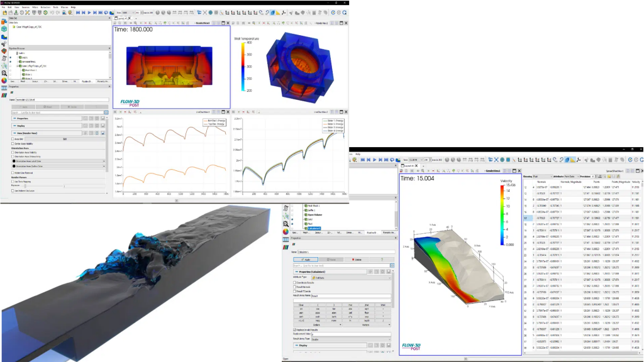Enable the Axis Grid checkbox
This screenshot has height=362, width=644.
[x=12, y=139]
